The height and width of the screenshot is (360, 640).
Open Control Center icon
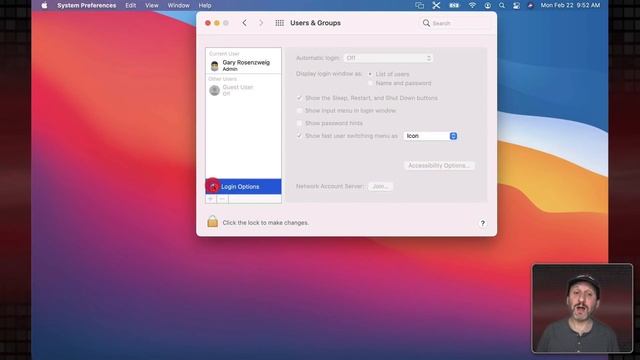[x=516, y=5]
